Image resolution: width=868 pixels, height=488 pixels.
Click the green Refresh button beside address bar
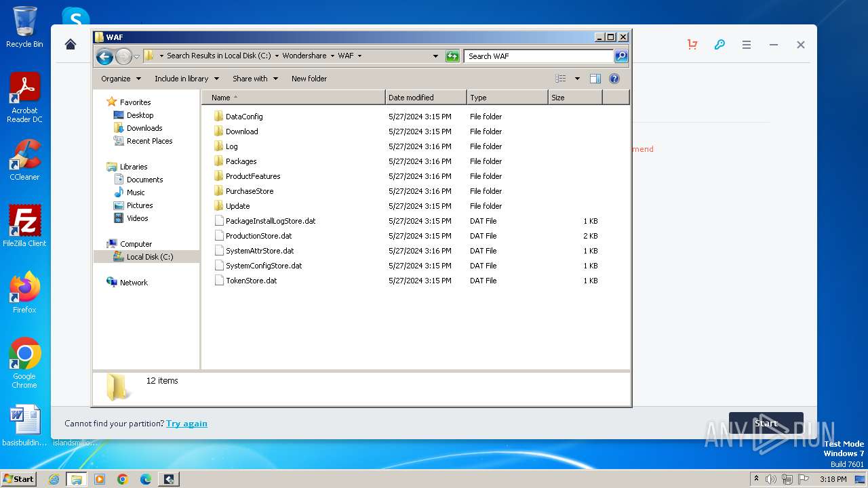[x=452, y=56]
